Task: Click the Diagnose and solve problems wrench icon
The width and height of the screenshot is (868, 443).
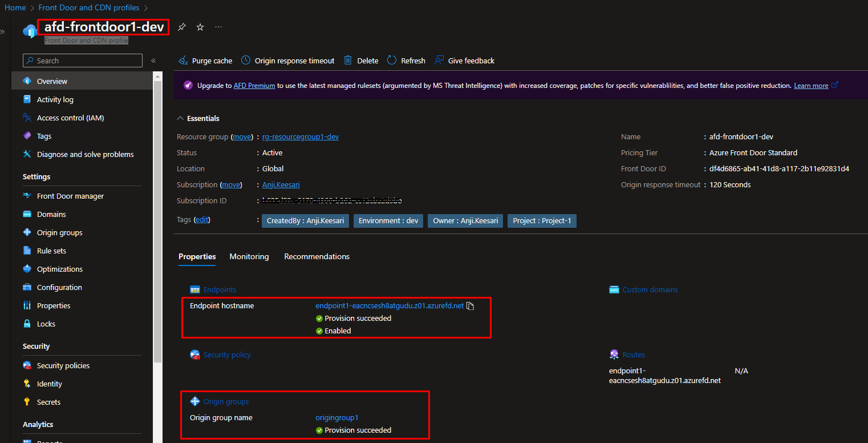Action: 27,154
